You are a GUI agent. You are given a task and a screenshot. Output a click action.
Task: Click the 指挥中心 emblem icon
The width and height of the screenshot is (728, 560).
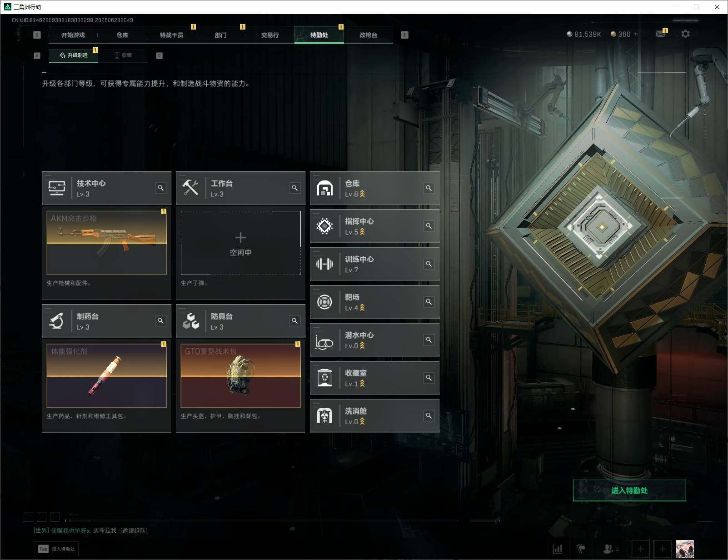tap(324, 226)
